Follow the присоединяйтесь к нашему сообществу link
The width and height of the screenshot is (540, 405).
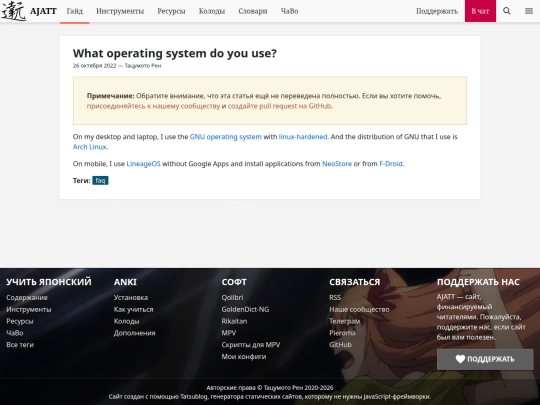coord(153,106)
